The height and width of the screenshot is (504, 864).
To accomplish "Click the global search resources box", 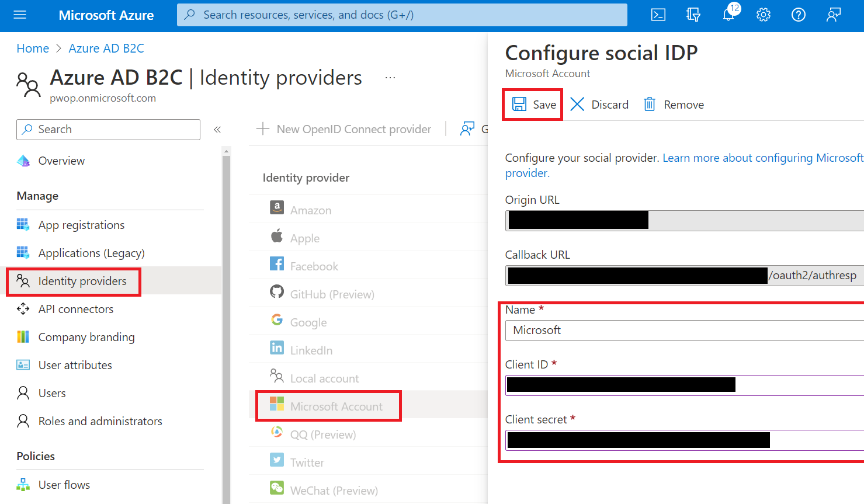I will click(402, 15).
